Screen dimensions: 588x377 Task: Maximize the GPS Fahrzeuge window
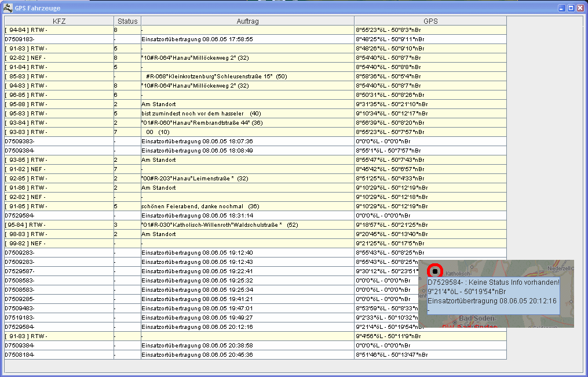(x=571, y=8)
